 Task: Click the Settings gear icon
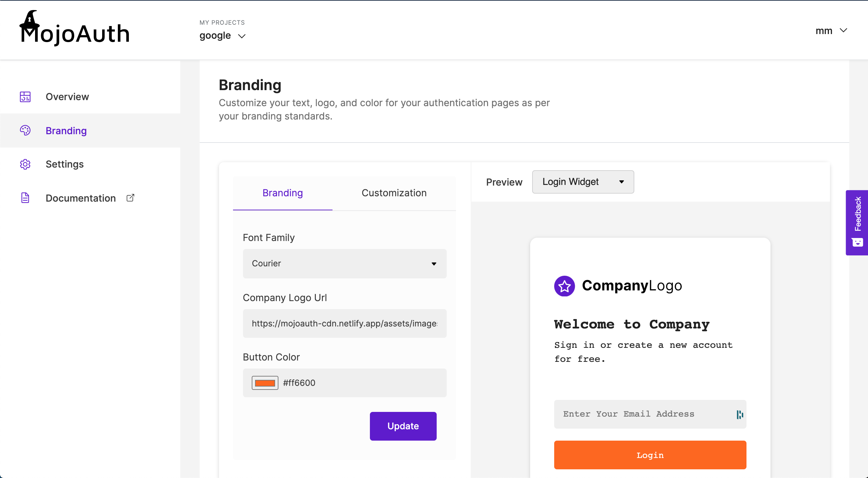click(x=25, y=164)
